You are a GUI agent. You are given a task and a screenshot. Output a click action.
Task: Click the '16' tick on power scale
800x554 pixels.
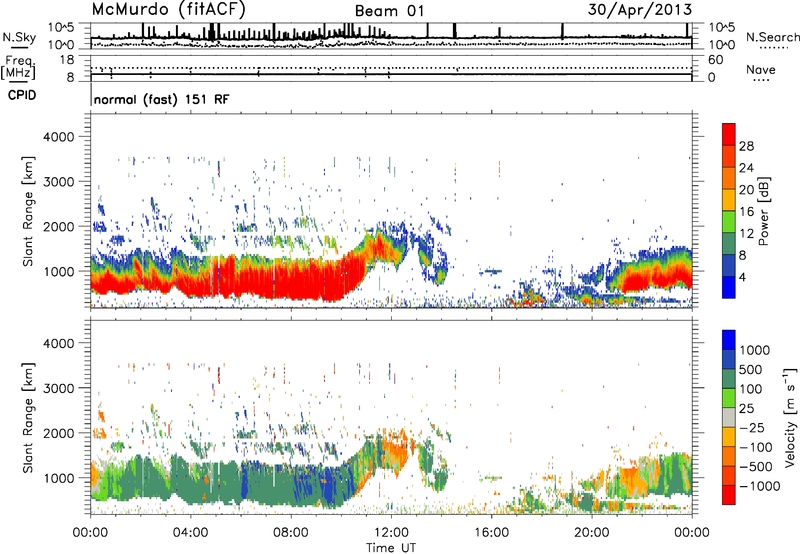[746, 212]
